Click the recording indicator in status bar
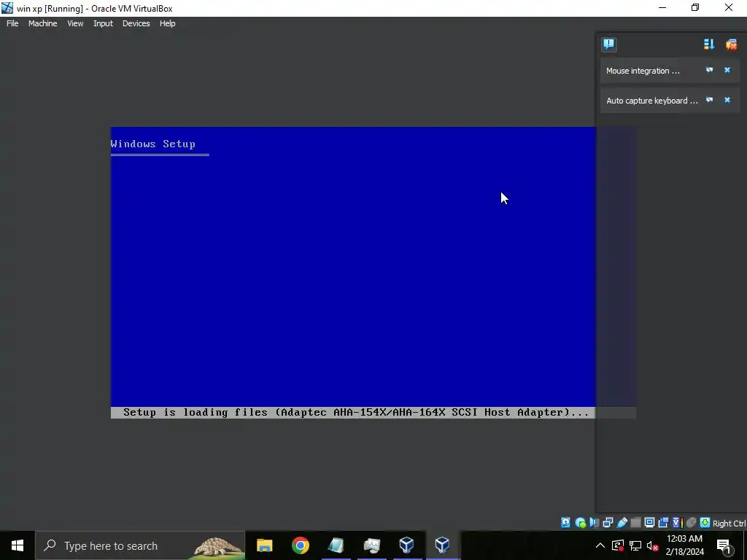 (662, 523)
